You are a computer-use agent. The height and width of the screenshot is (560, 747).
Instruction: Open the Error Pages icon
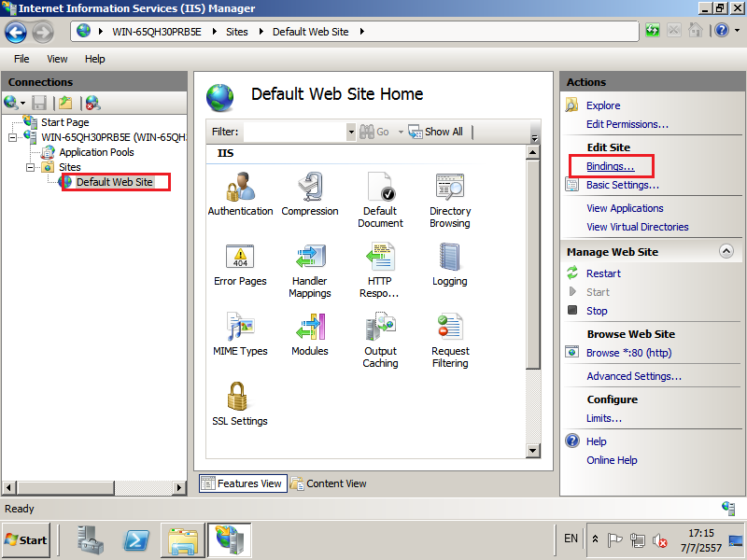pos(240,257)
